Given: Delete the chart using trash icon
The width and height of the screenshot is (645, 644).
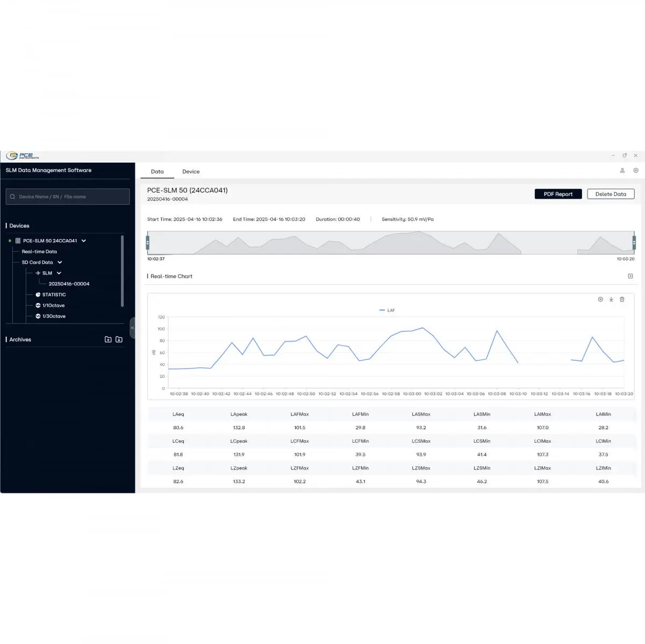Looking at the screenshot, I should pyautogui.click(x=622, y=299).
